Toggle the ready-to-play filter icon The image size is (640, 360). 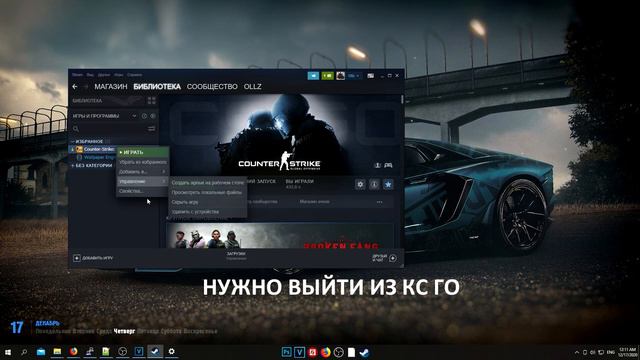(x=153, y=116)
